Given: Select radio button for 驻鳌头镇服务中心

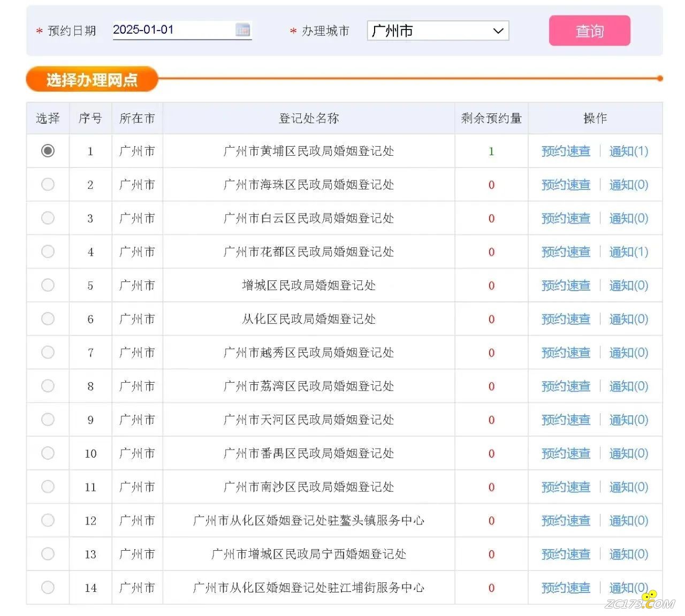Looking at the screenshot, I should point(48,520).
